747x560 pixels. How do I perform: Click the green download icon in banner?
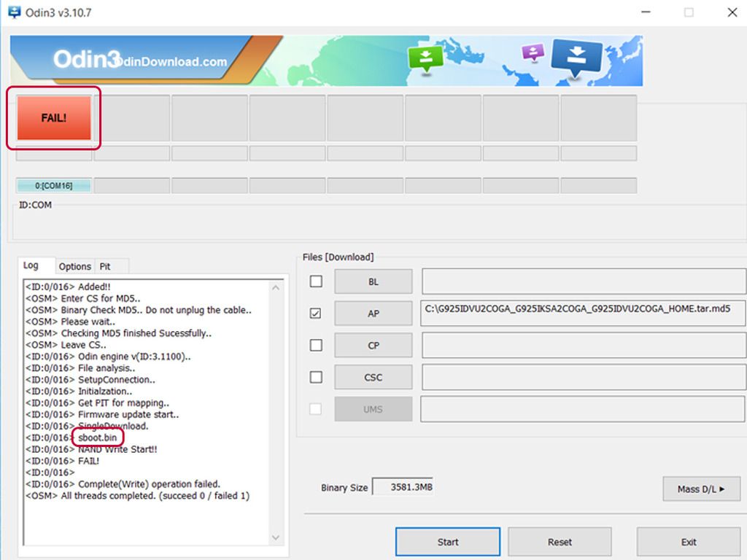click(x=425, y=59)
